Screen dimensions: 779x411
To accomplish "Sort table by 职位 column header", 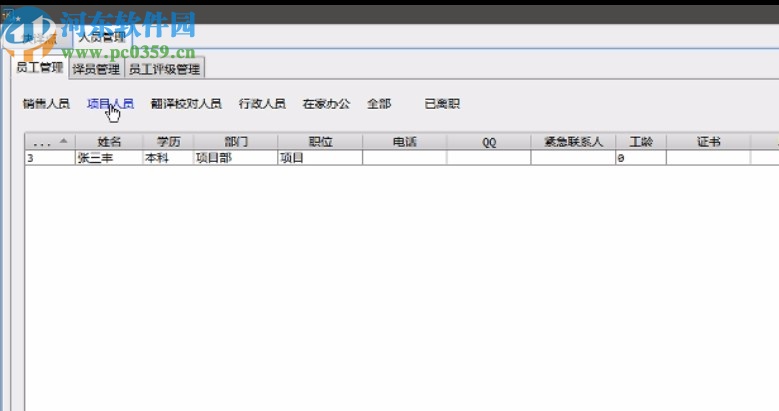I will pyautogui.click(x=320, y=142).
